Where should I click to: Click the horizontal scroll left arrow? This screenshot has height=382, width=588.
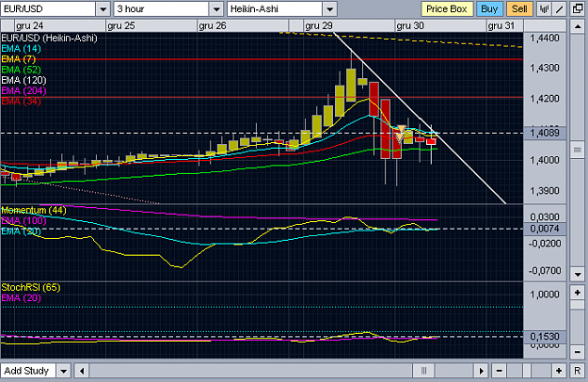pos(82,371)
